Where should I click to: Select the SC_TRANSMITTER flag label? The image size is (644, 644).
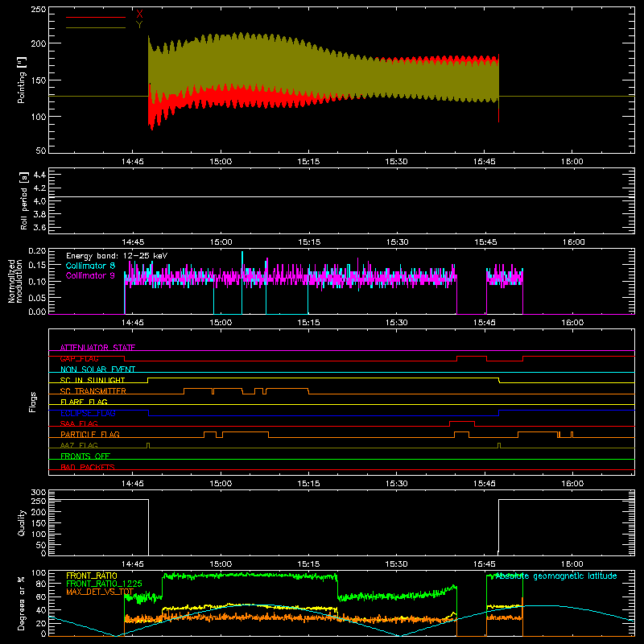point(93,391)
